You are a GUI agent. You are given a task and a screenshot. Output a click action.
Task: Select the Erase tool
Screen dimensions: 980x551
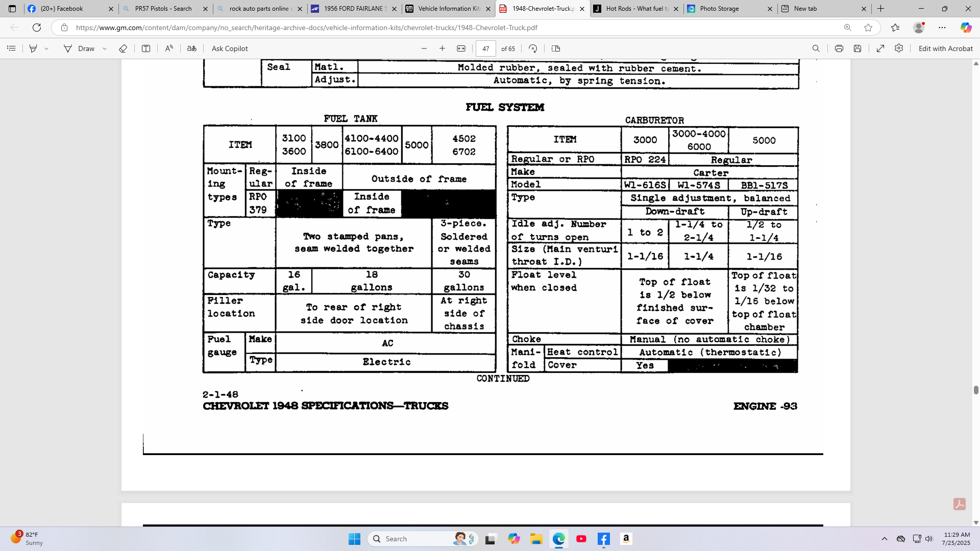(x=123, y=48)
